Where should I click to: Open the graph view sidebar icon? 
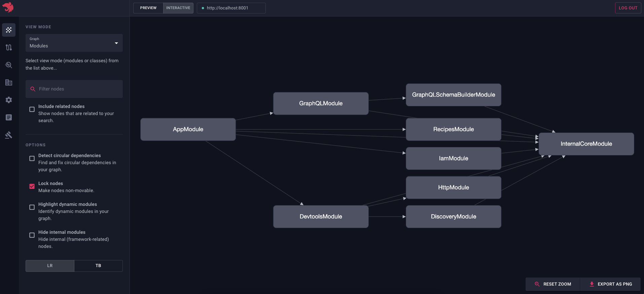[x=9, y=30]
